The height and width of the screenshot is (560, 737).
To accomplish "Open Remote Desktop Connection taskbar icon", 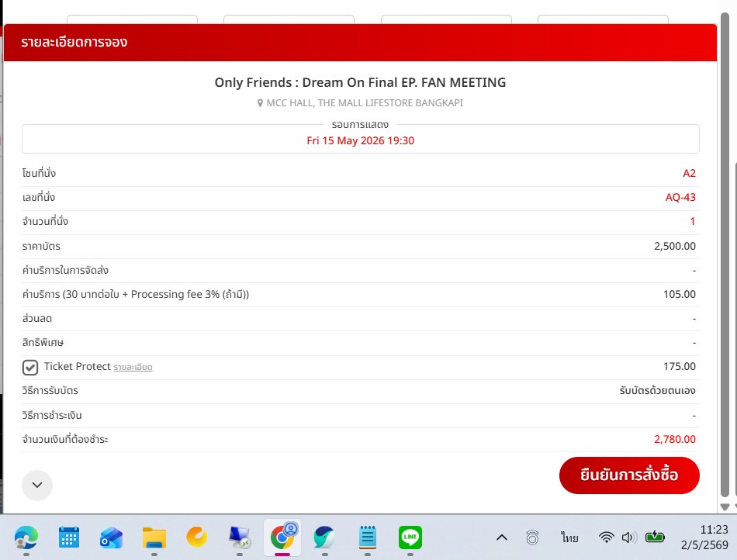I will (x=240, y=538).
